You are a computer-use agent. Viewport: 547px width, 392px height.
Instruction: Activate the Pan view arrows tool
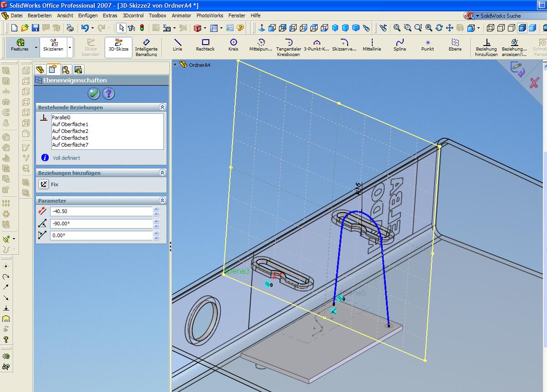click(x=450, y=28)
